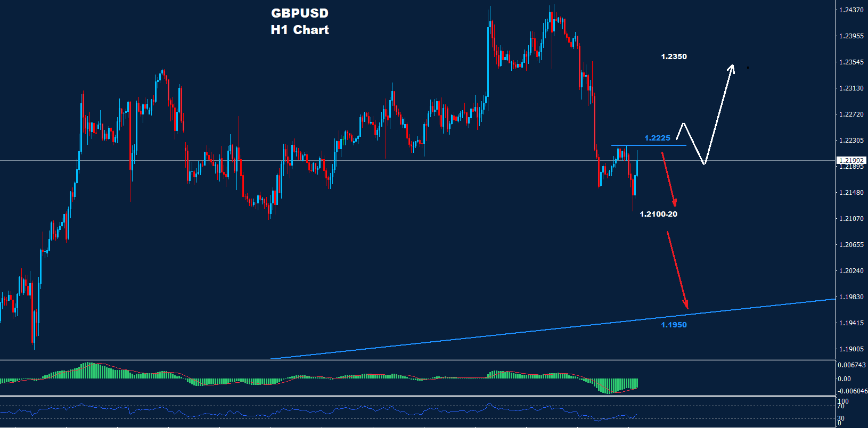Click the blue 1.2225 resistance label

657,138
